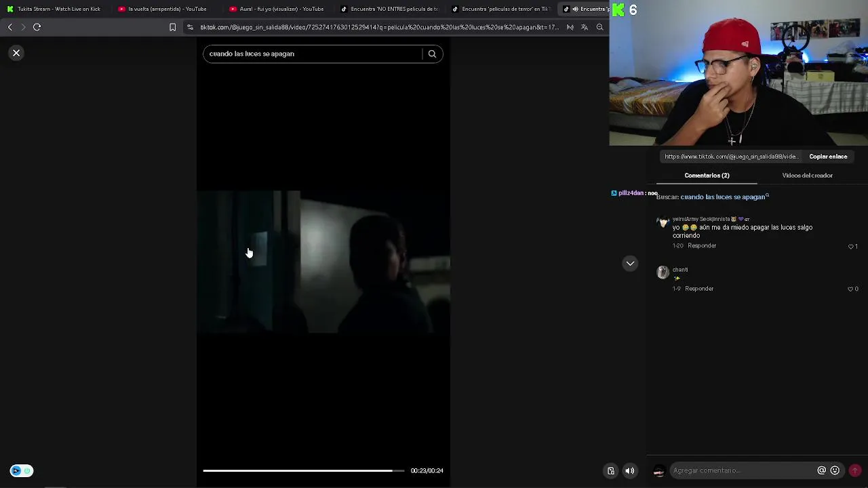Click the 00:23/00:24 video time display

coord(427,470)
